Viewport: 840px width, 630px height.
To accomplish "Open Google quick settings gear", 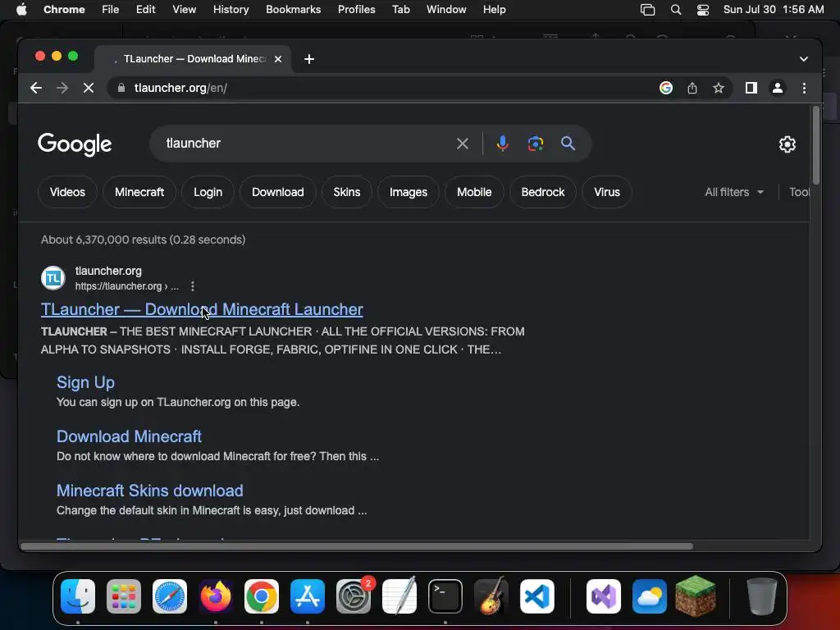I will [787, 144].
